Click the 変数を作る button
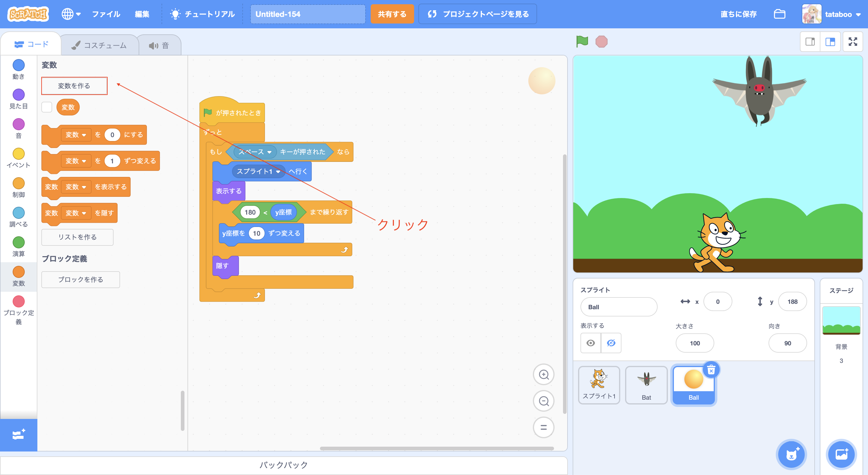Viewport: 868px width, 475px height. [x=74, y=86]
